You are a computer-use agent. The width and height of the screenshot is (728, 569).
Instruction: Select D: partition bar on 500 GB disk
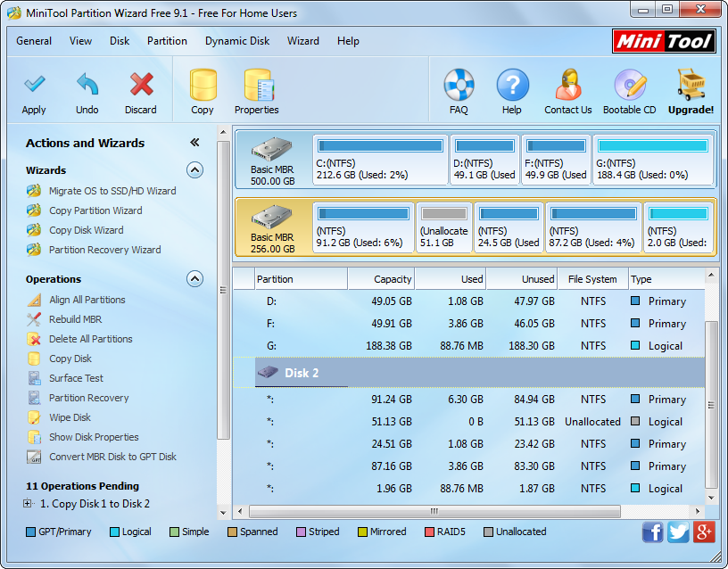[x=484, y=160]
